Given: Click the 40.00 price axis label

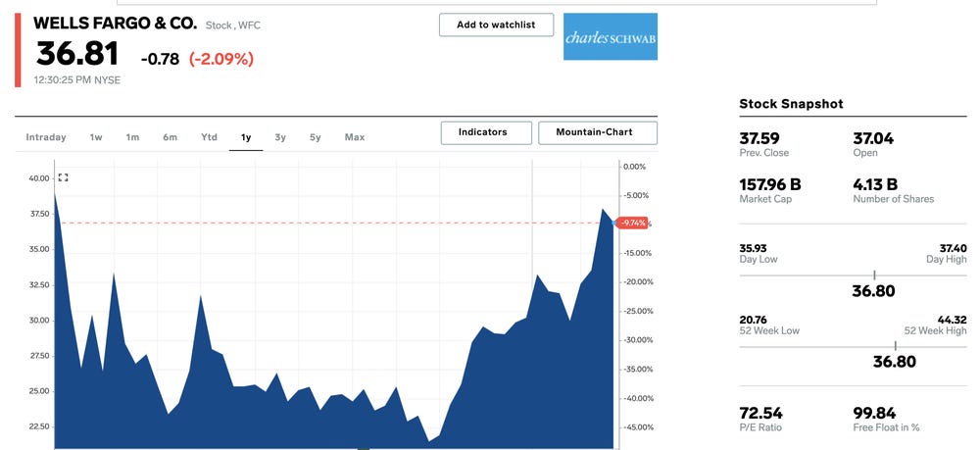Looking at the screenshot, I should click(38, 178).
